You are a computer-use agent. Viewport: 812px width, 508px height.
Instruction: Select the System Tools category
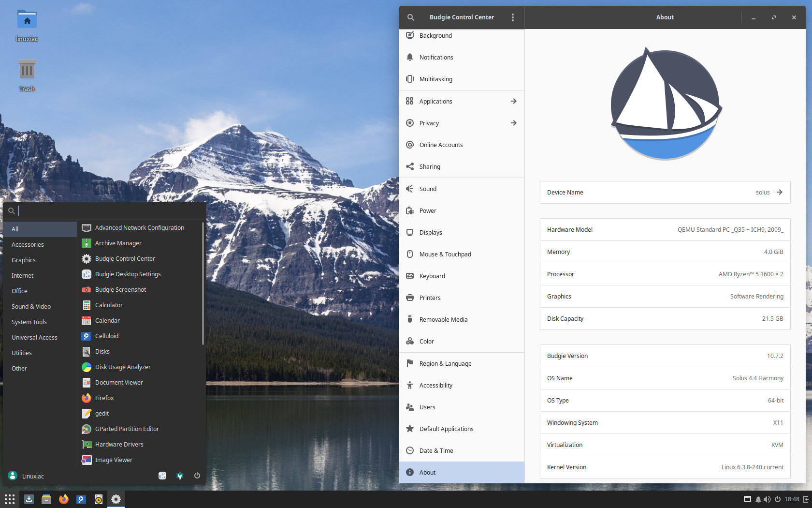[x=40, y=322]
